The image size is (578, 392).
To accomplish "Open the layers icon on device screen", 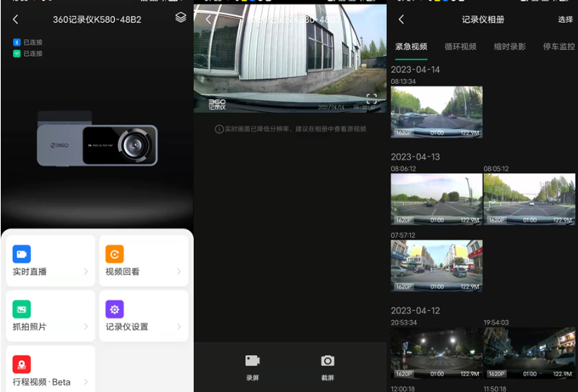I will click(181, 17).
